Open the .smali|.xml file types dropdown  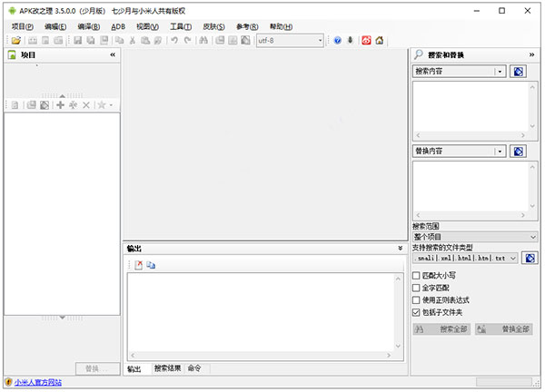(x=465, y=259)
